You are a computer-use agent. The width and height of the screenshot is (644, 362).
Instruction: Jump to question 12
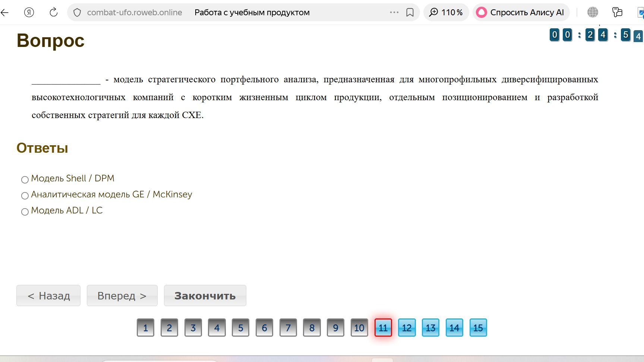pos(407,328)
